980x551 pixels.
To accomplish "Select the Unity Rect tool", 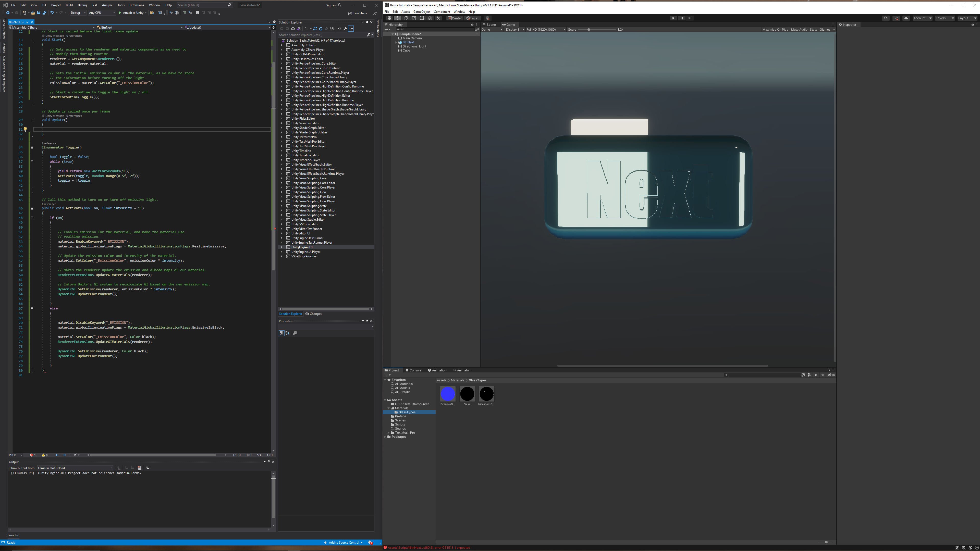I will tap(422, 18).
